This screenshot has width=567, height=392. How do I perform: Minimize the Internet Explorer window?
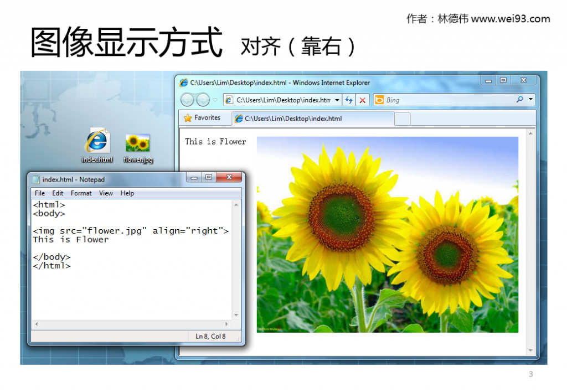[488, 80]
